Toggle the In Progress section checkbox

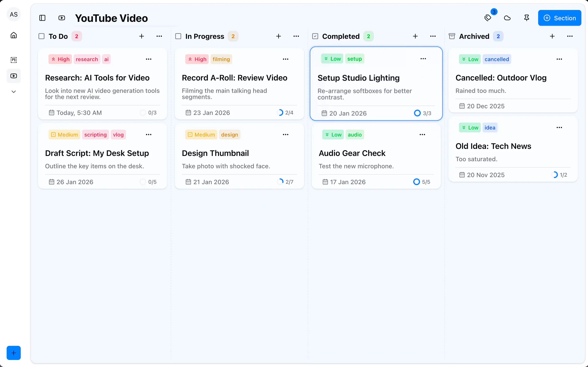pos(178,36)
